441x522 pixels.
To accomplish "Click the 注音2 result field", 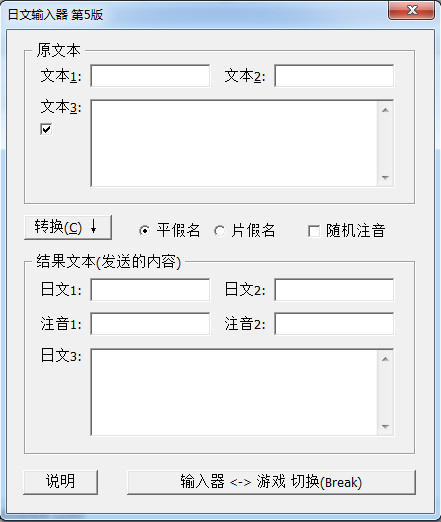I will tap(334, 324).
